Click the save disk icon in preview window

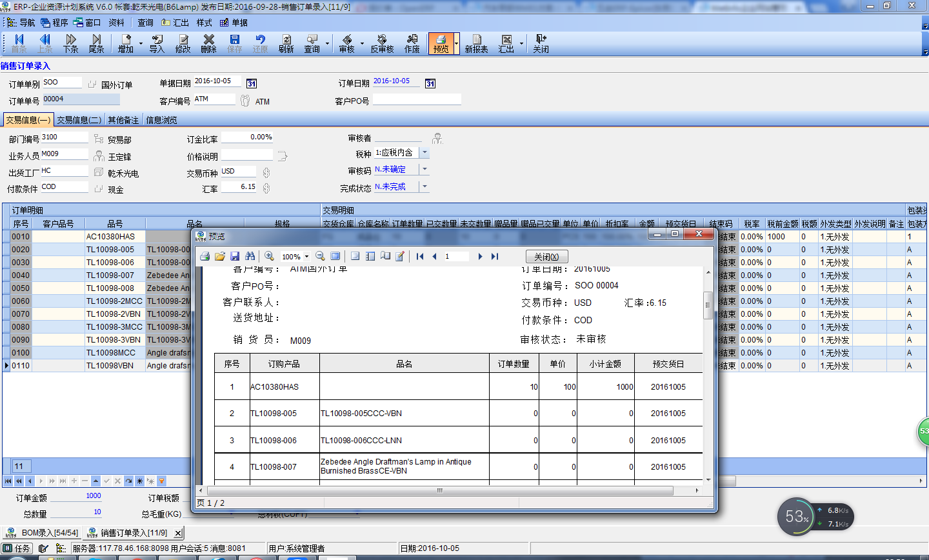coord(235,256)
